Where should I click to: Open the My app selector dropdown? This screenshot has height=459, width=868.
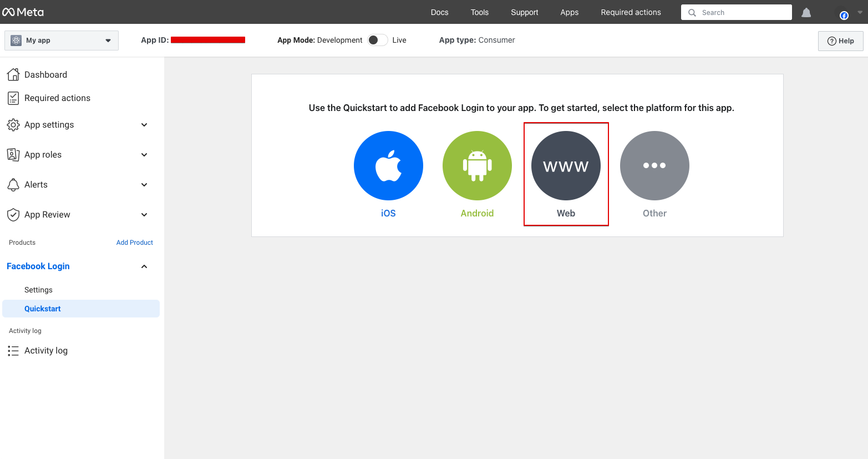click(62, 41)
